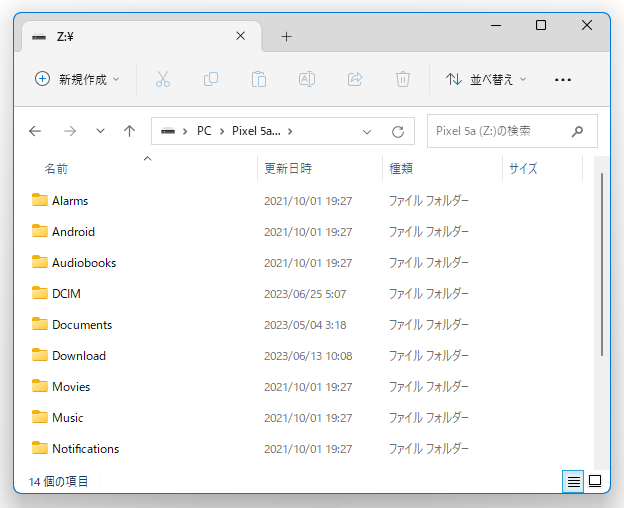This screenshot has width=624, height=508.
Task: Select the Movies folder icon
Action: [40, 386]
